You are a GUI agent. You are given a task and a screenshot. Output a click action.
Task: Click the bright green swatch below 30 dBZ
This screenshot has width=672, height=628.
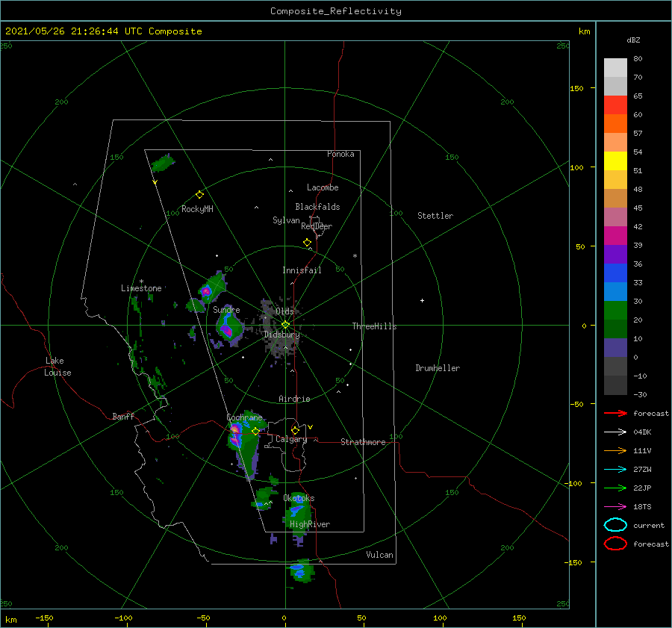click(x=615, y=310)
